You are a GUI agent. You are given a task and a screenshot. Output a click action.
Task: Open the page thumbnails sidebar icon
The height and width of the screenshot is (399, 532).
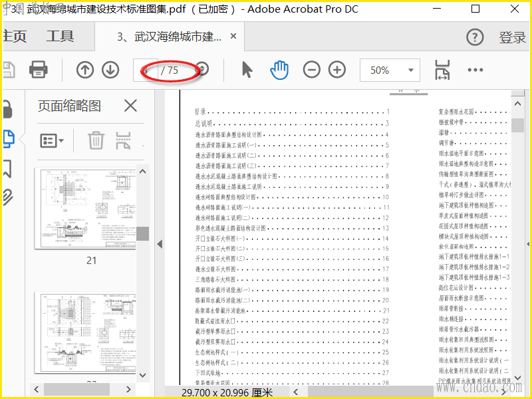pyautogui.click(x=9, y=138)
